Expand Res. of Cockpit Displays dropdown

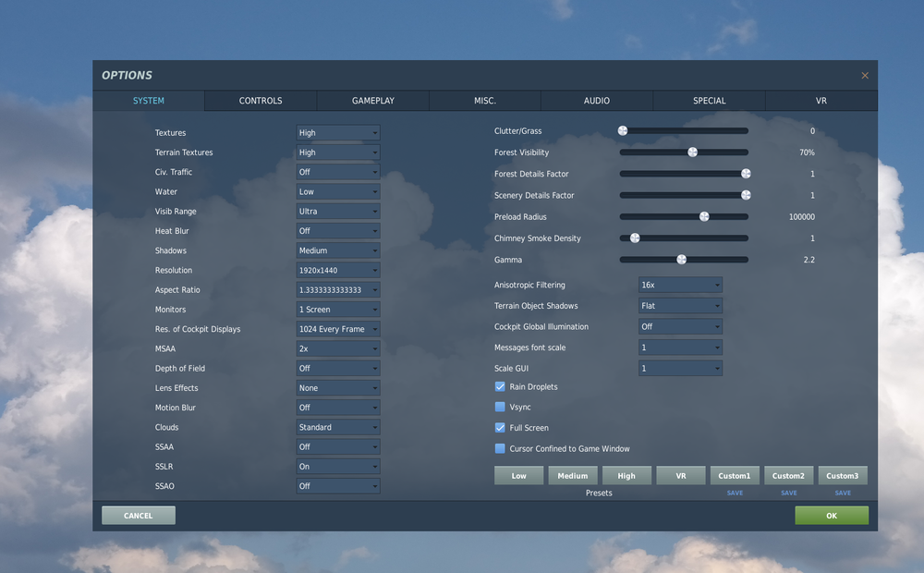337,329
